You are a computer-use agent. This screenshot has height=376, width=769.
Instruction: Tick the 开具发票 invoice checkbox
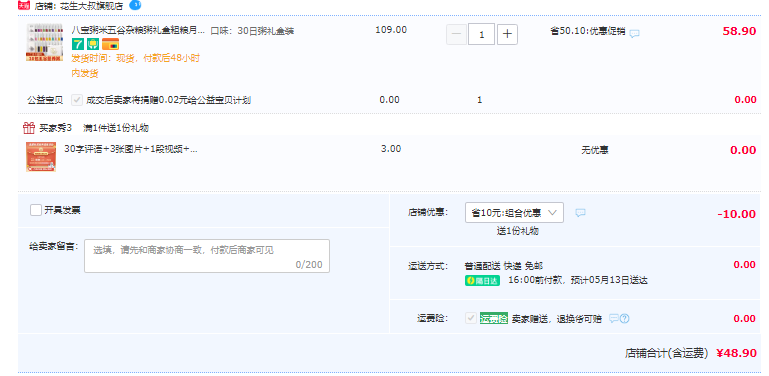[x=36, y=210]
